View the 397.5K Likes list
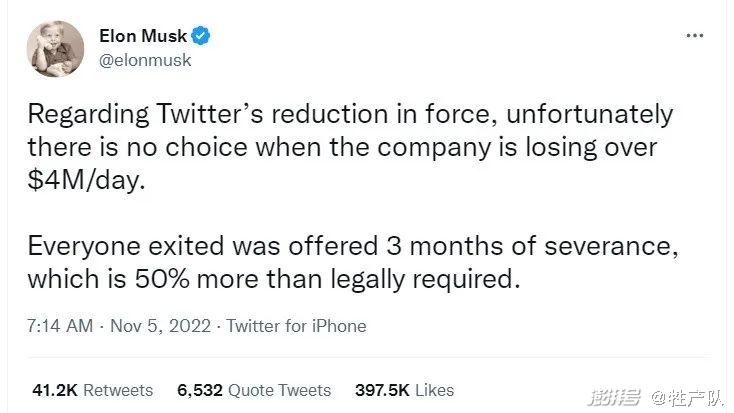The width and height of the screenshot is (734, 413). [x=405, y=390]
